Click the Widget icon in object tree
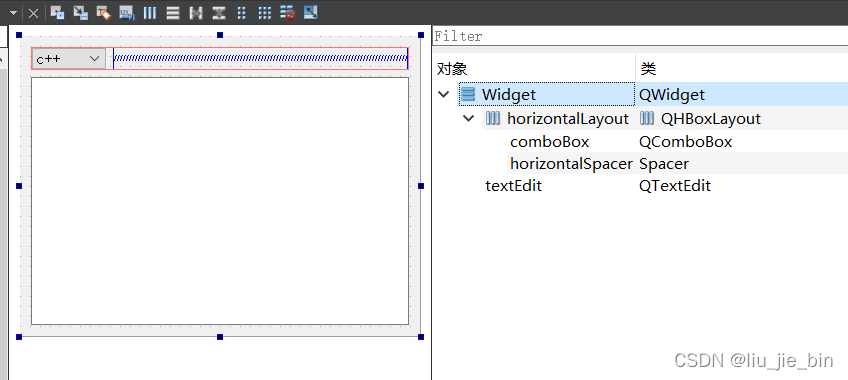 [x=468, y=95]
